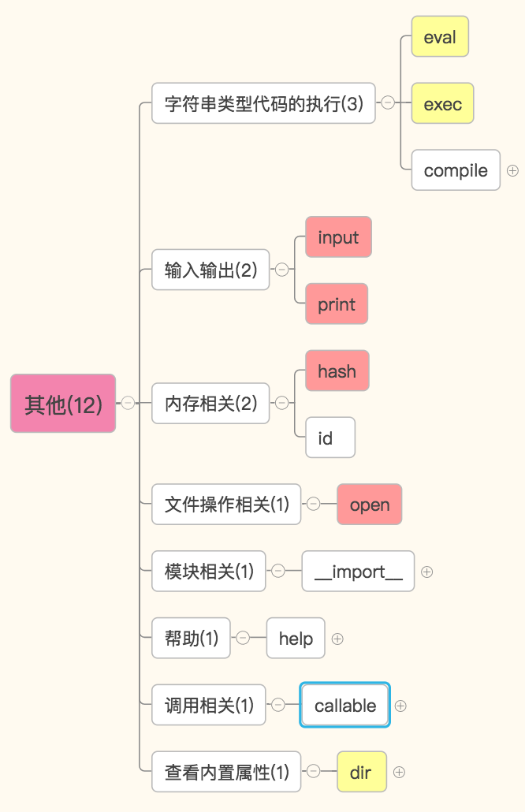Select the red open node

pyautogui.click(x=369, y=505)
